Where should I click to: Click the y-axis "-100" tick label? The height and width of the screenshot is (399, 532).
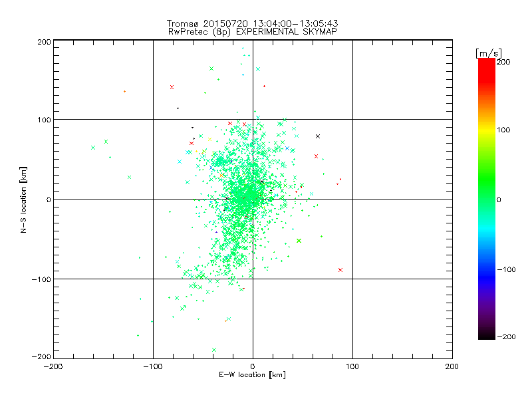coord(41,279)
